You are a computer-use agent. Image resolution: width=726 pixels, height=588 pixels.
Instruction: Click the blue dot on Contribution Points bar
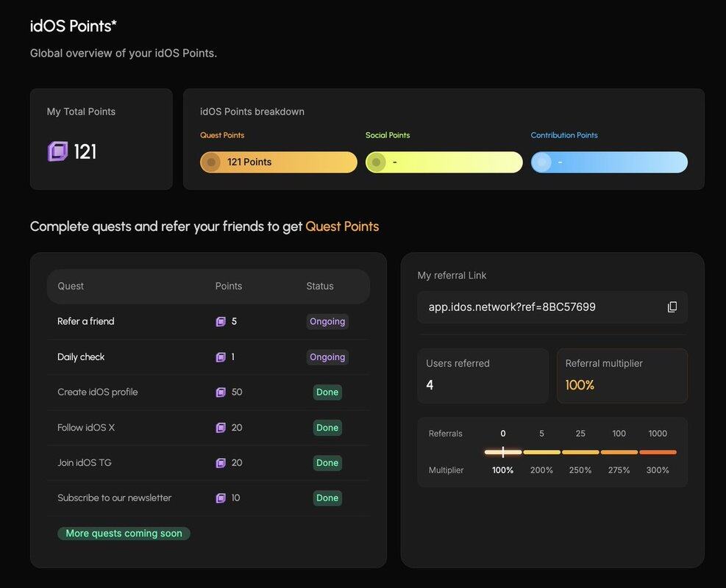[x=541, y=162]
